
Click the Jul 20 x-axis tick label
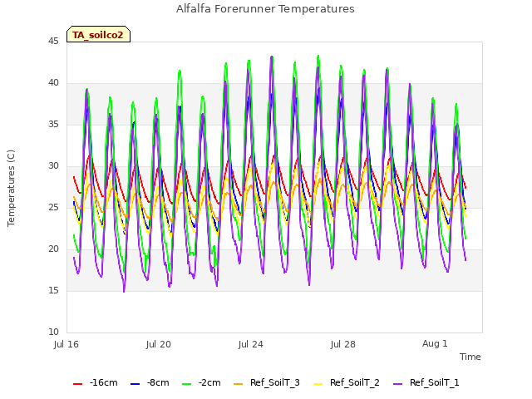click(x=159, y=344)
